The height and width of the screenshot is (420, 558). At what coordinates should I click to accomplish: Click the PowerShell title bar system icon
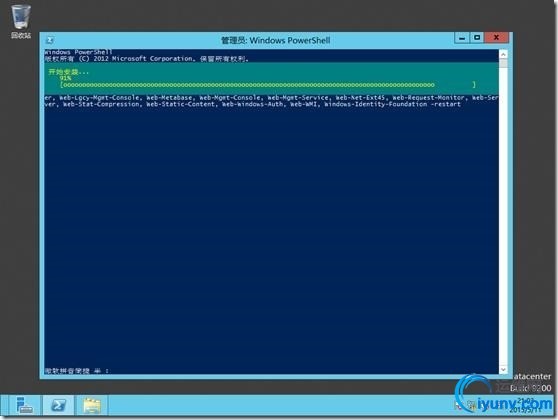(51, 40)
